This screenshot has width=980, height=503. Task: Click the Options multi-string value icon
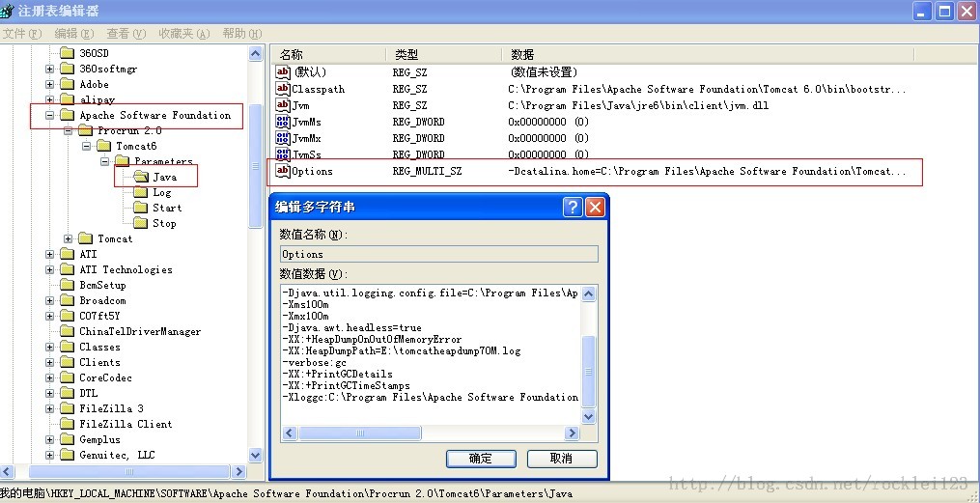(283, 171)
